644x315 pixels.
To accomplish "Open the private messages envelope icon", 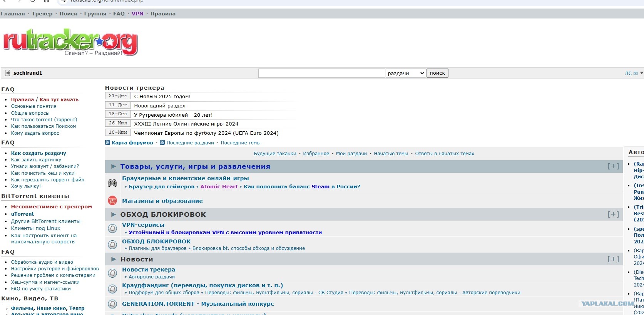I will point(636,73).
